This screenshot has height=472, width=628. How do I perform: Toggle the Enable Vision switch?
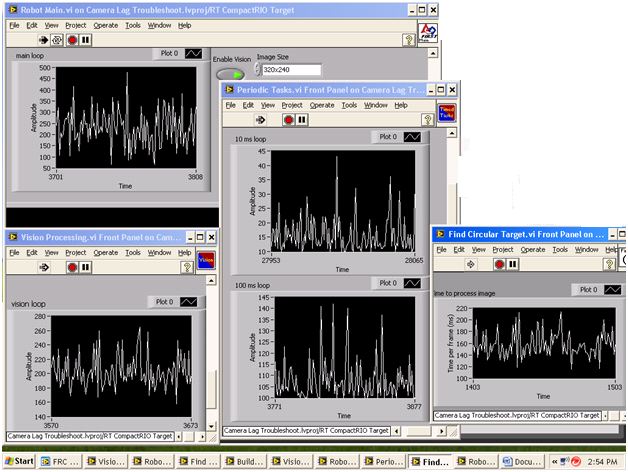coord(230,75)
